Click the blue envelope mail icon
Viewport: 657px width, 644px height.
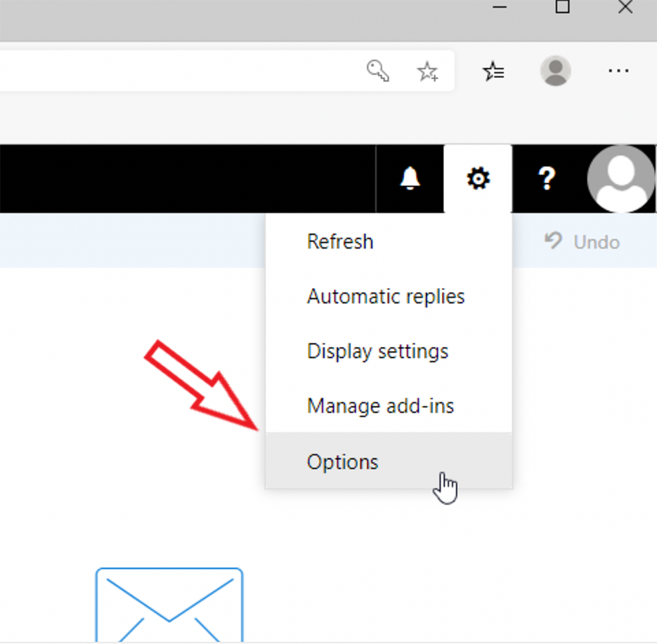click(x=169, y=604)
